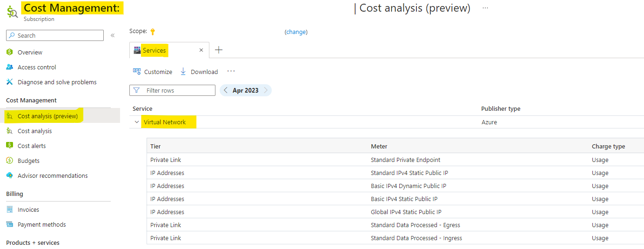Click the Customize button
Image resolution: width=644 pixels, height=249 pixels.
pos(153,72)
